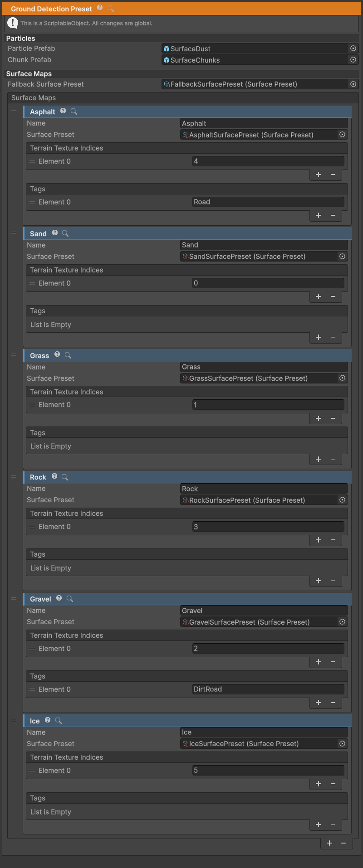Viewport: 363px width, 868px height.
Task: Remove the last surface map from list
Action: point(343,843)
